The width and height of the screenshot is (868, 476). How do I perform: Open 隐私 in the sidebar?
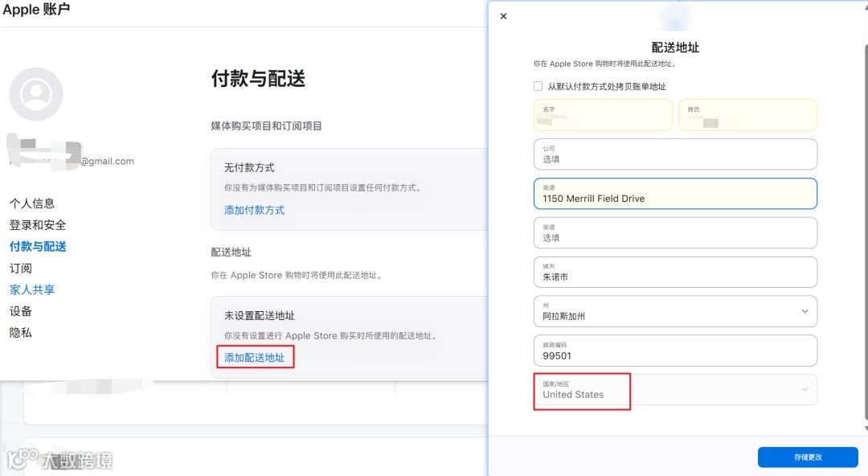(20, 333)
